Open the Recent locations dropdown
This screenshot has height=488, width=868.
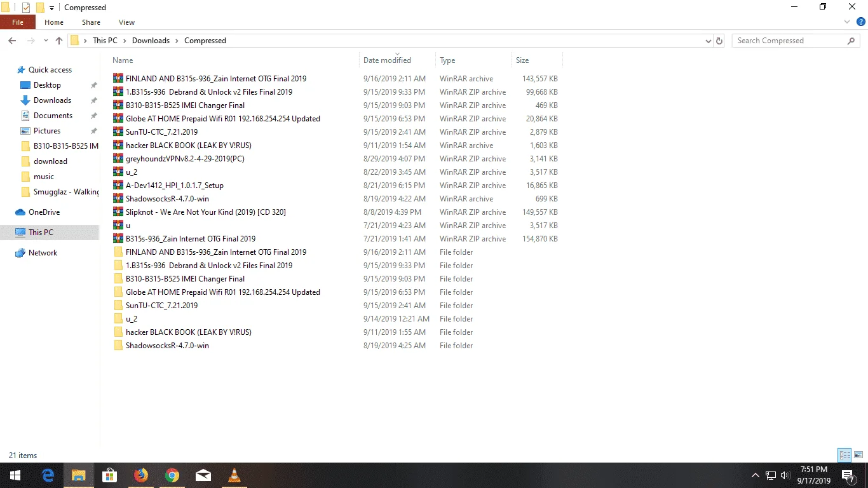click(46, 41)
